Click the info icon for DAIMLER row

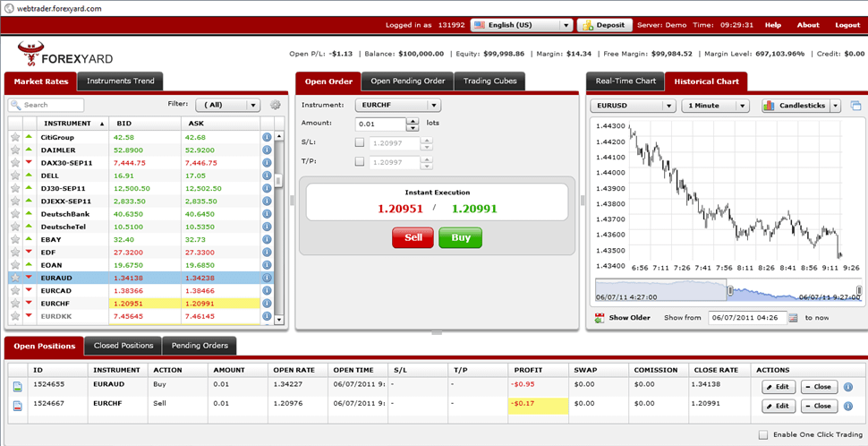coord(267,150)
